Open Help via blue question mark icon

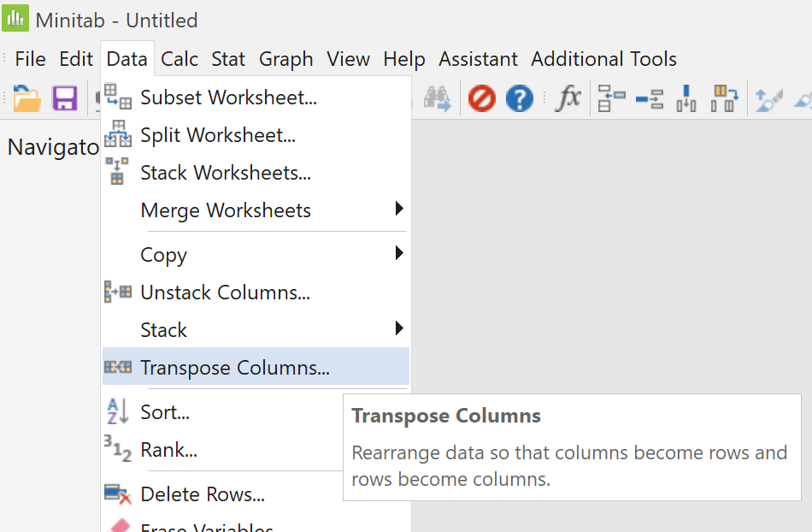(520, 98)
